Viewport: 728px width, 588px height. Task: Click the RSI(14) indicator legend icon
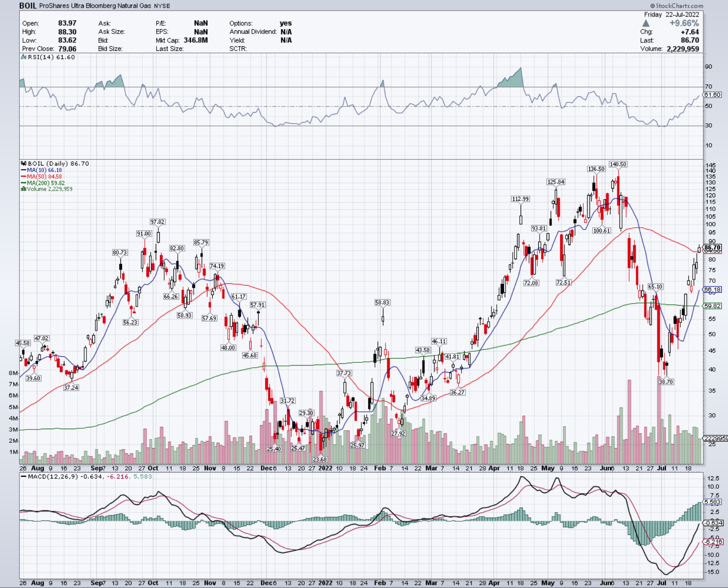click(x=24, y=57)
